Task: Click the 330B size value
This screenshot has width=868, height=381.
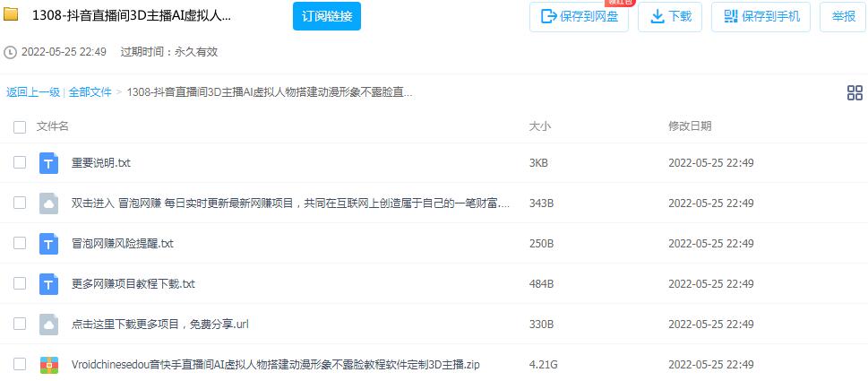Action: tap(541, 324)
